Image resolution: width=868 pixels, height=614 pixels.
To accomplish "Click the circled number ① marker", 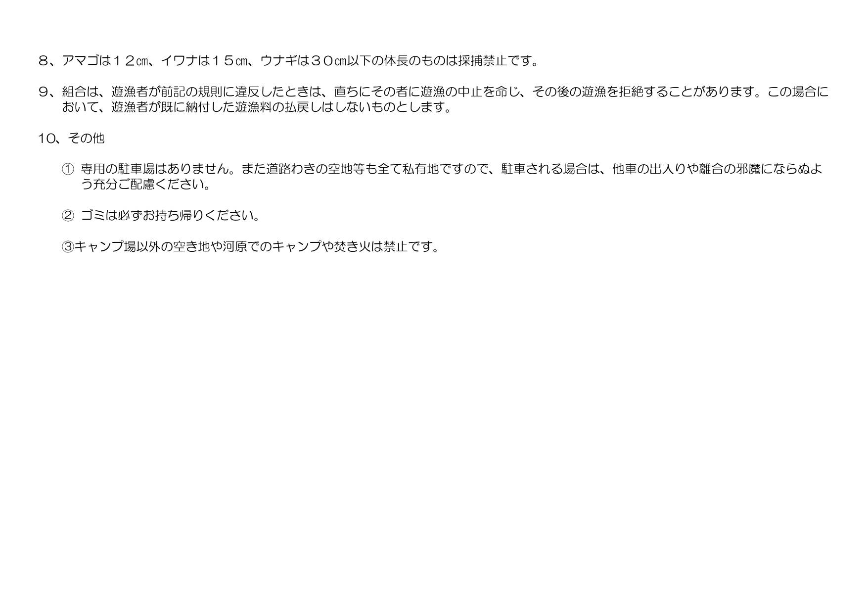I will coord(68,169).
